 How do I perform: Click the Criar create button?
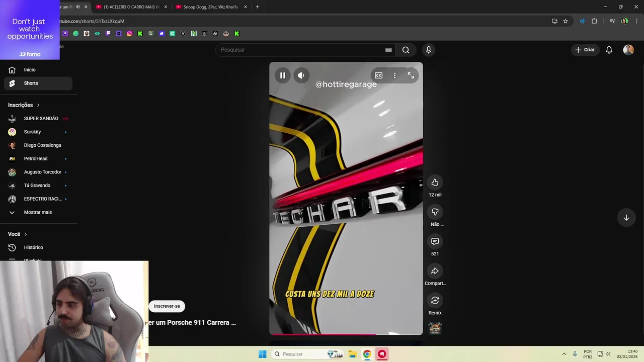(x=585, y=50)
